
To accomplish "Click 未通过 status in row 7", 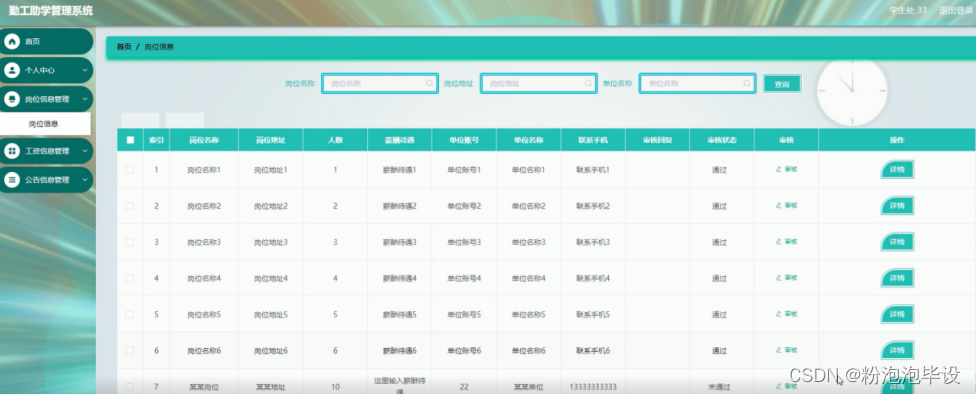I will point(719,387).
